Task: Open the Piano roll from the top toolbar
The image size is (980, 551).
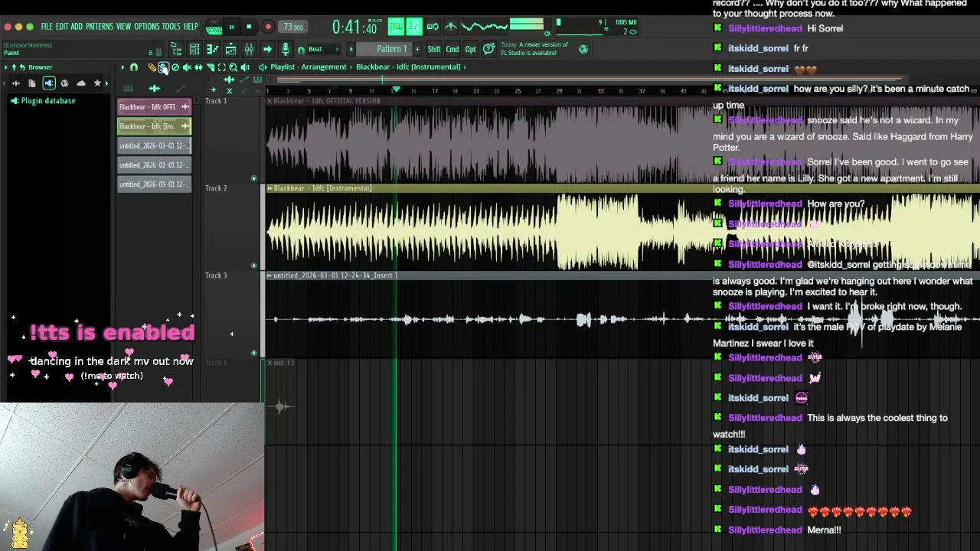Action: click(213, 49)
